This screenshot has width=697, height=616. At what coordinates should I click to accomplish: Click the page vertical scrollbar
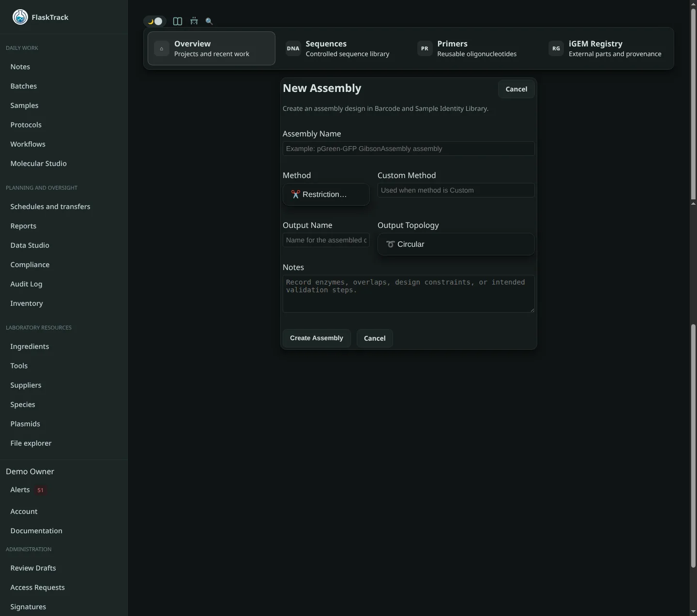[x=693, y=308]
